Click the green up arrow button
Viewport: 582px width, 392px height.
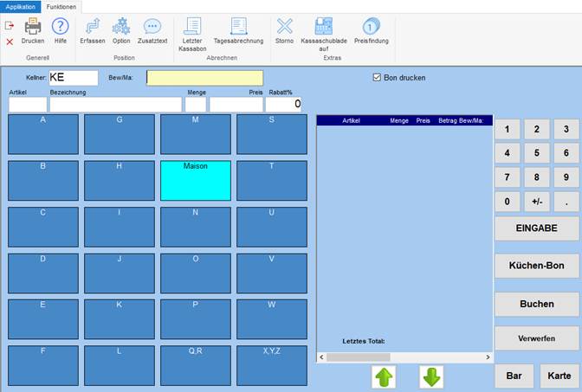(x=384, y=377)
